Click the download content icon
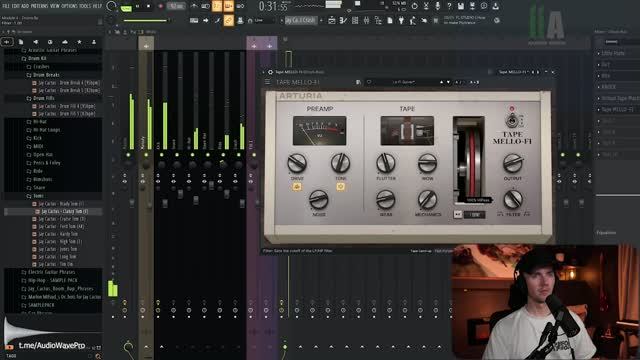Screen dimensions: 640x360 click(x=496, y=6)
